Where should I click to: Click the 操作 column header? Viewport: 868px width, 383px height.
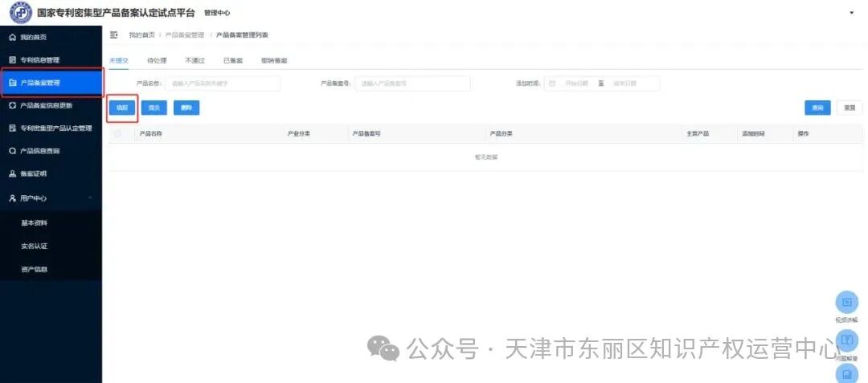click(x=803, y=134)
